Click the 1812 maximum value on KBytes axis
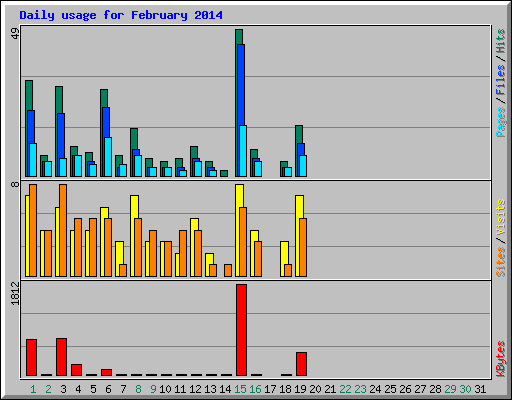The image size is (512, 400). point(15,293)
